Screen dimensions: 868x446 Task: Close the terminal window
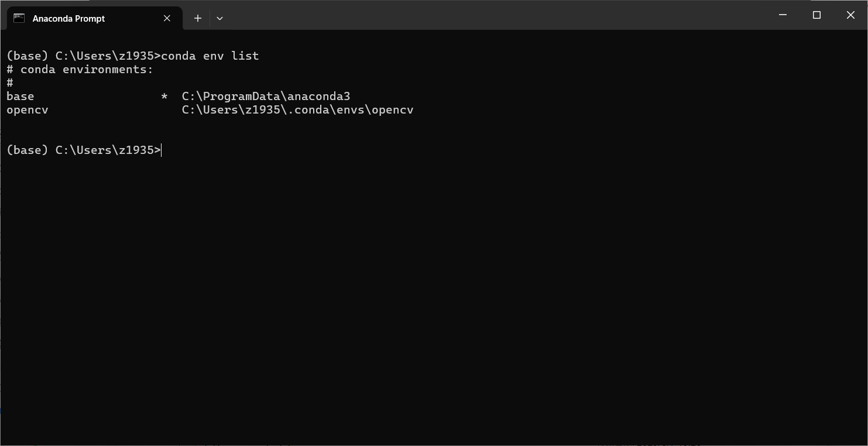click(850, 15)
